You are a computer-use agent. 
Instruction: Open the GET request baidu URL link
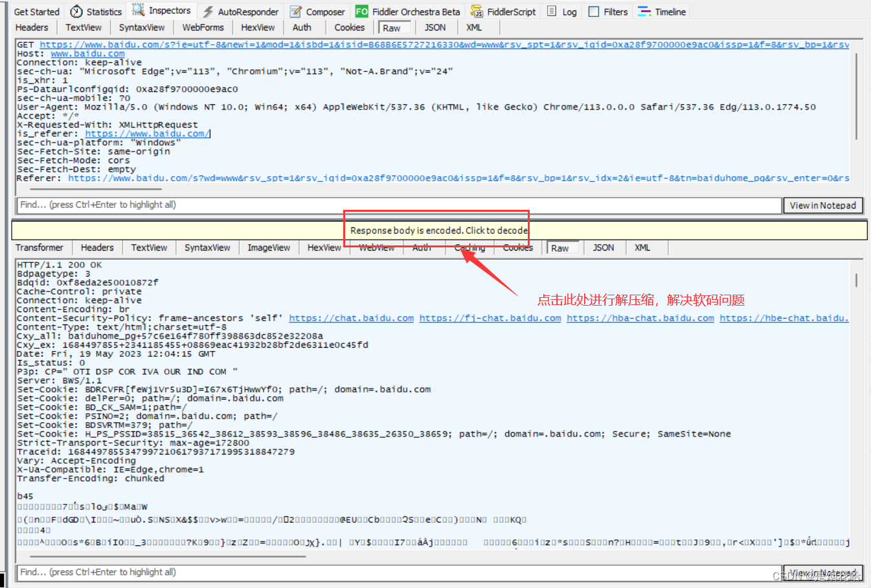tap(444, 45)
